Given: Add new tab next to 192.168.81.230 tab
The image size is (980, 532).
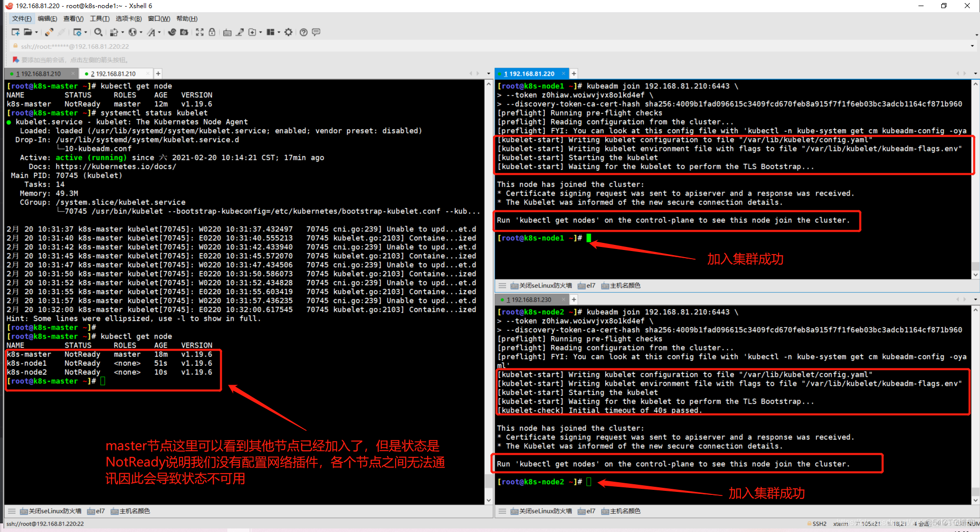Looking at the screenshot, I should 574,300.
